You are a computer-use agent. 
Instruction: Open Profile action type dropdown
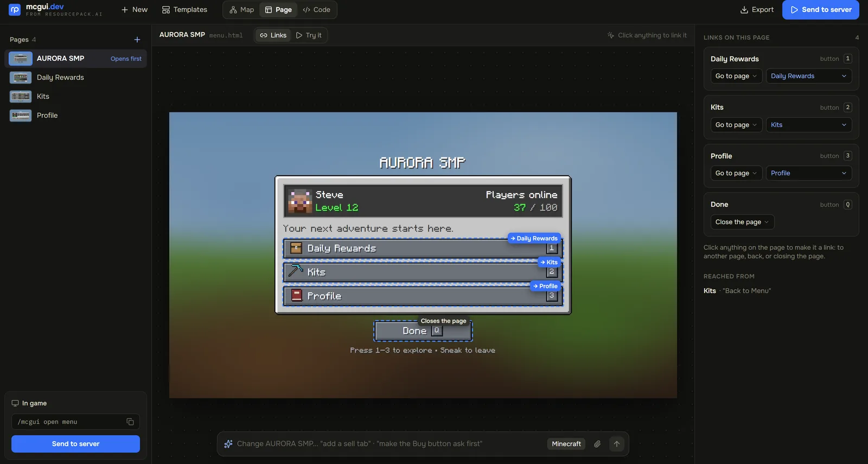(736, 173)
